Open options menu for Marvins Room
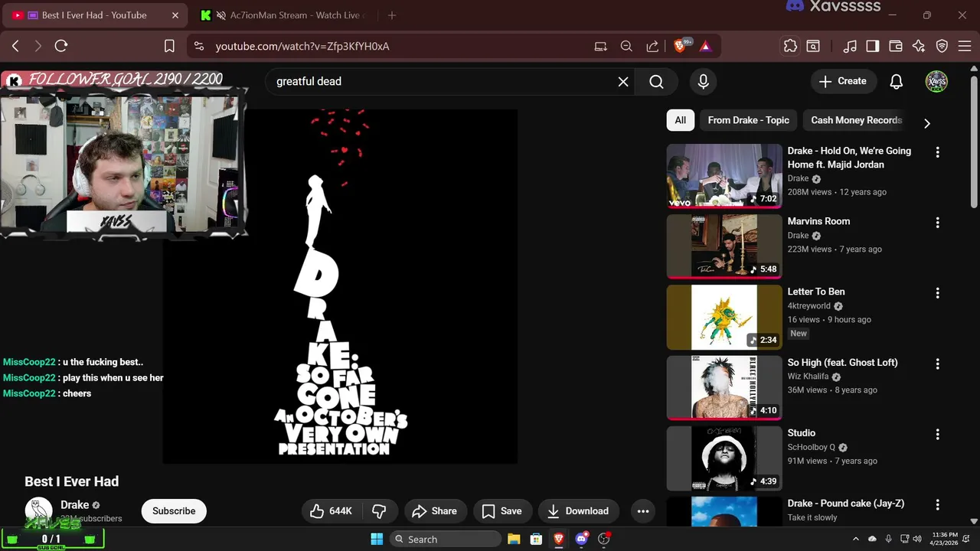 [x=937, y=223]
